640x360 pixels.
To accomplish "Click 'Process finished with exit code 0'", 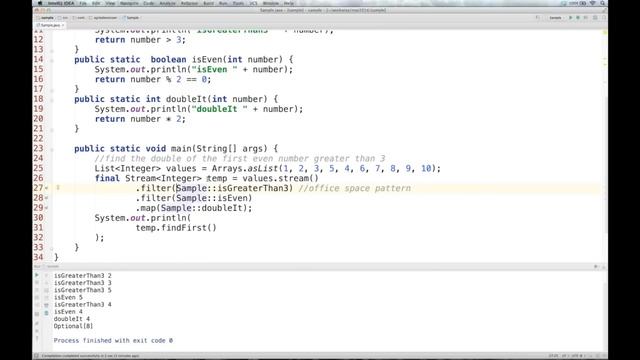I will pyautogui.click(x=113, y=340).
